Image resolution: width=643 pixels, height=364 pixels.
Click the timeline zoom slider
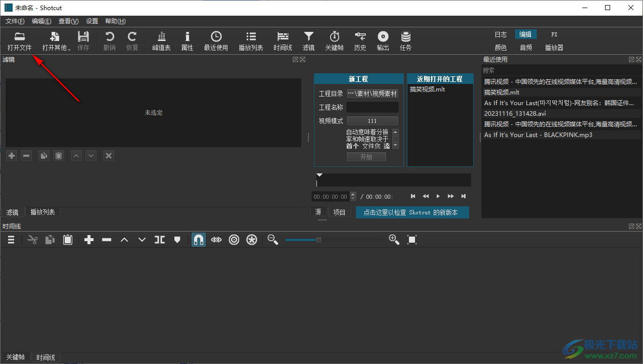click(x=334, y=240)
